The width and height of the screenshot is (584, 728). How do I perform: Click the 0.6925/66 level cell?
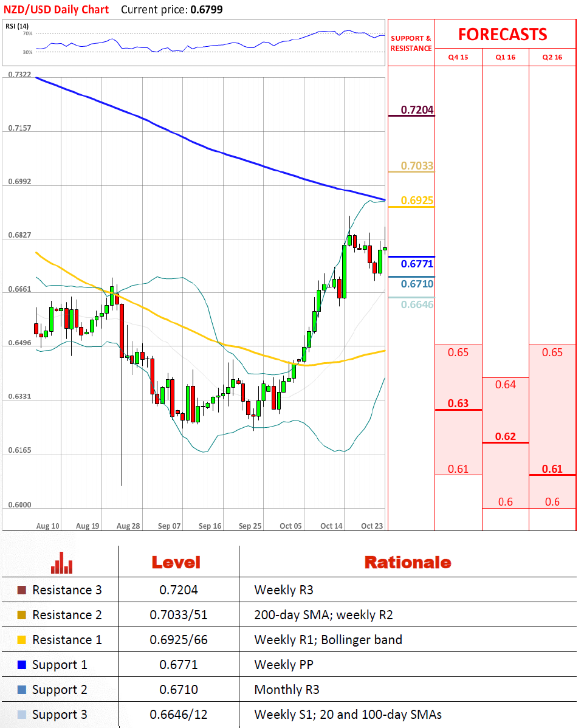[179, 640]
